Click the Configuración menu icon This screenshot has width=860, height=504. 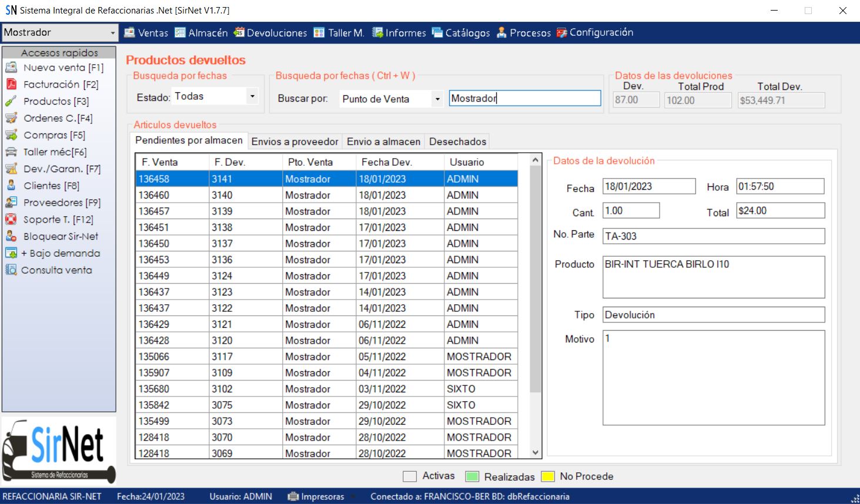coord(562,32)
